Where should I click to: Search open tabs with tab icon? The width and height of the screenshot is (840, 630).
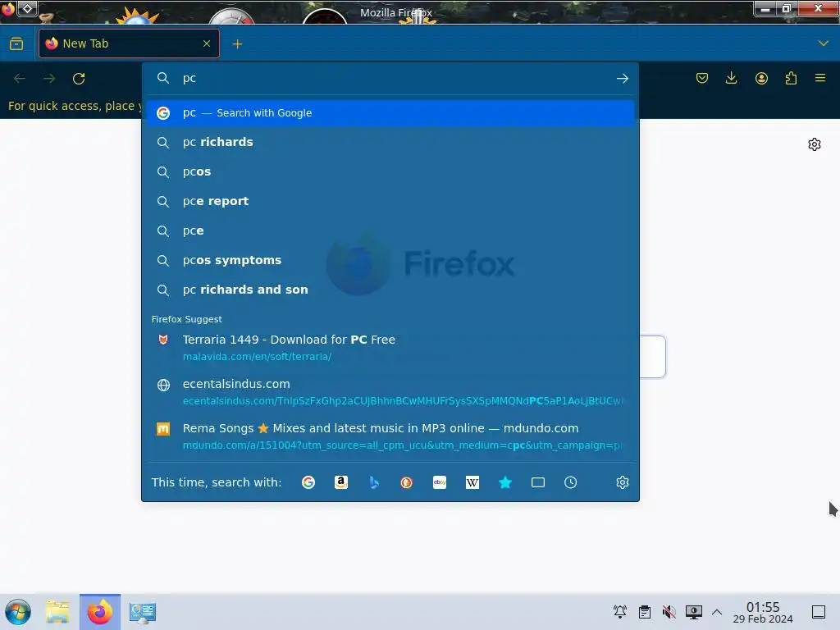click(538, 482)
